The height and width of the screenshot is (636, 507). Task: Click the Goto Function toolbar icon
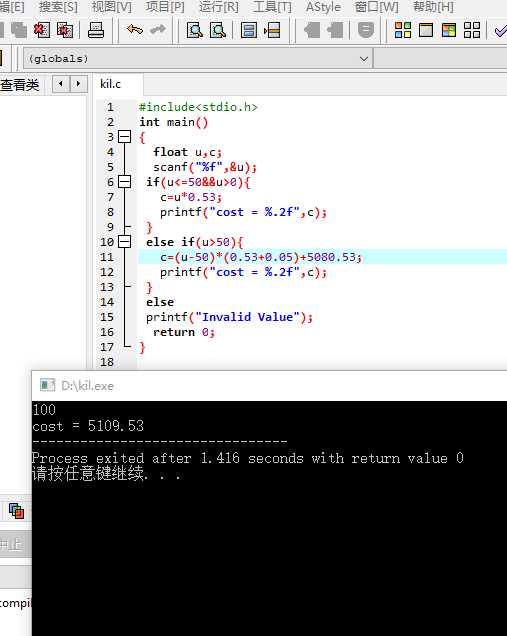249,30
